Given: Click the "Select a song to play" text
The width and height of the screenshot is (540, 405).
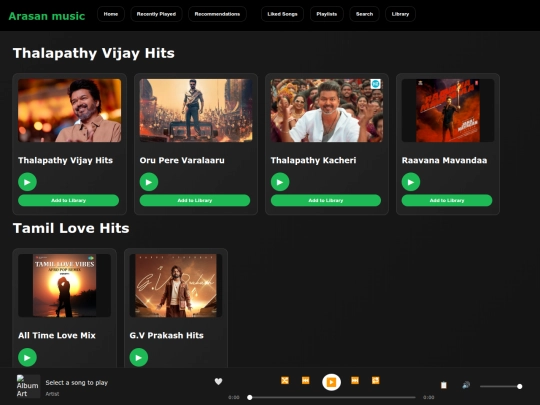Looking at the screenshot, I should pos(76,383).
